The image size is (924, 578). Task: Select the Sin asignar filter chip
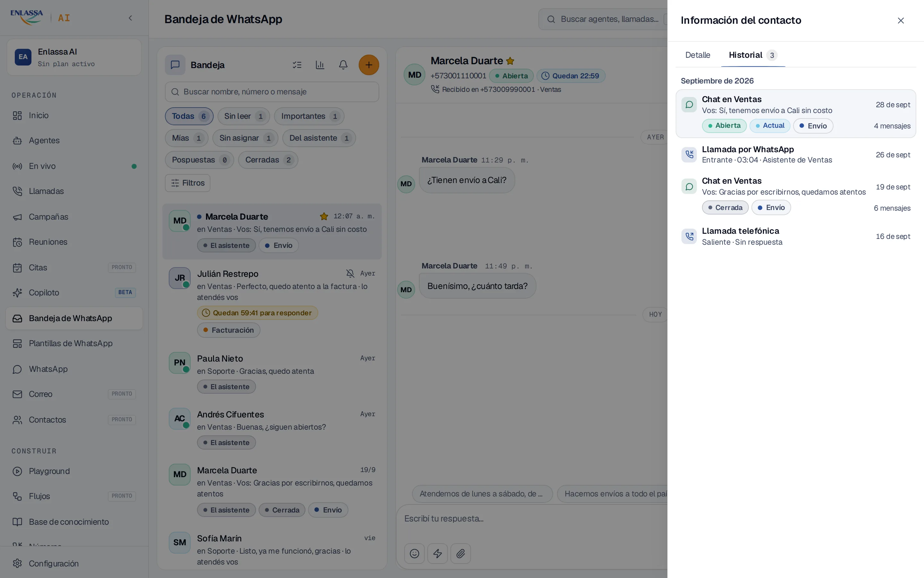click(x=245, y=138)
